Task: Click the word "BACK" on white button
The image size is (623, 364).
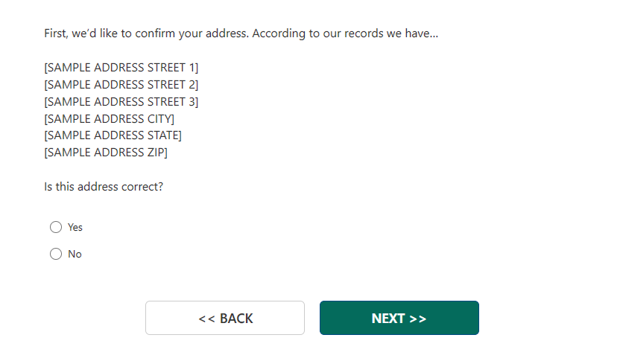Action: [x=236, y=319]
